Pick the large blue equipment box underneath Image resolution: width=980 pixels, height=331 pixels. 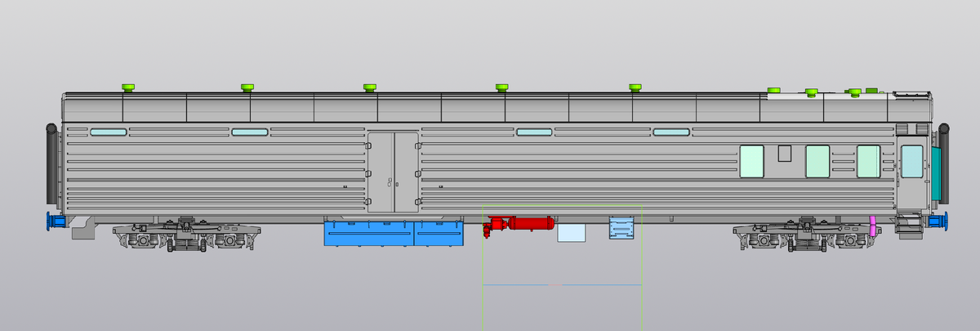[x=394, y=232]
